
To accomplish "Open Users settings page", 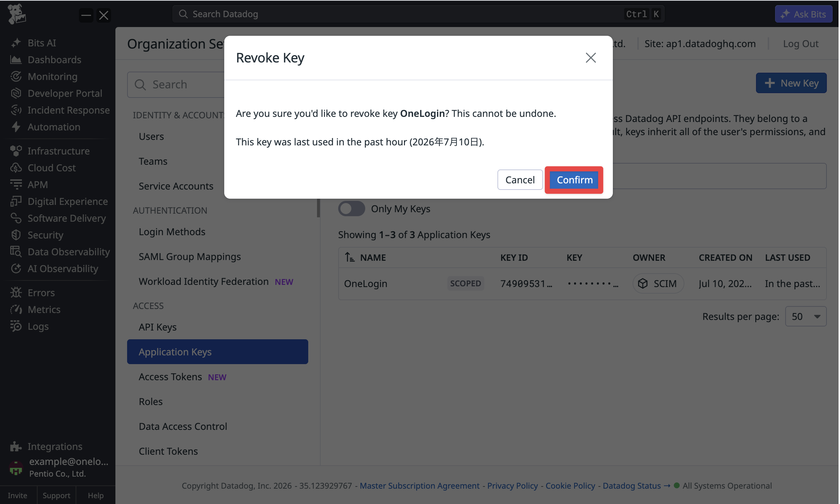I will (151, 136).
